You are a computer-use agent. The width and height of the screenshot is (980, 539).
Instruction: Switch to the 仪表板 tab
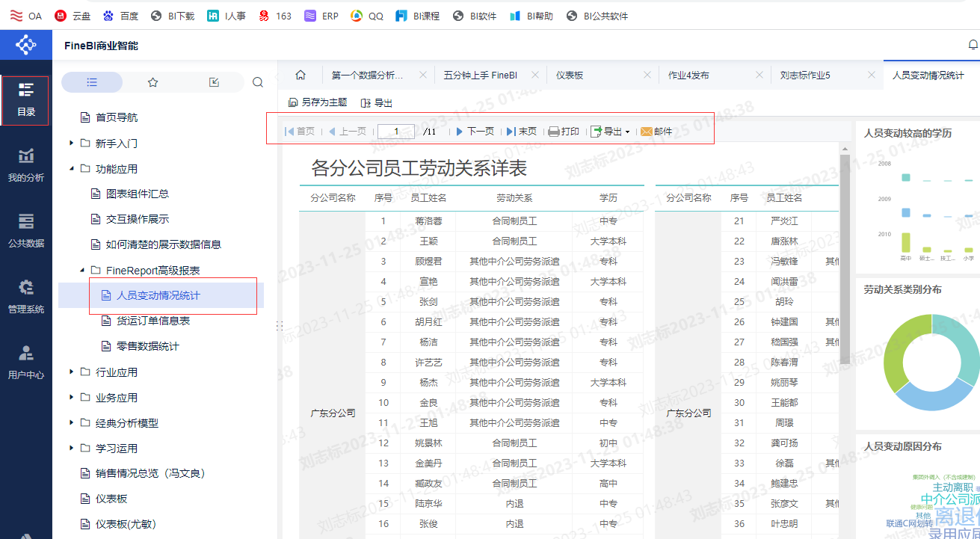click(x=570, y=76)
